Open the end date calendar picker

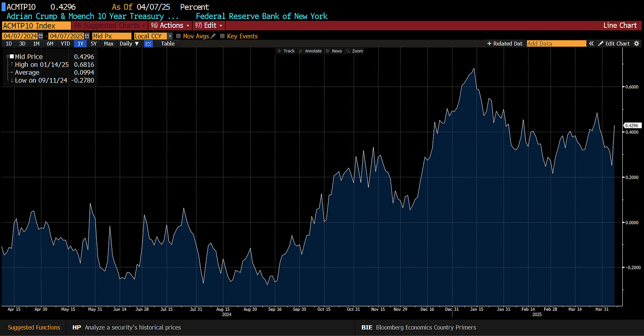[88, 36]
